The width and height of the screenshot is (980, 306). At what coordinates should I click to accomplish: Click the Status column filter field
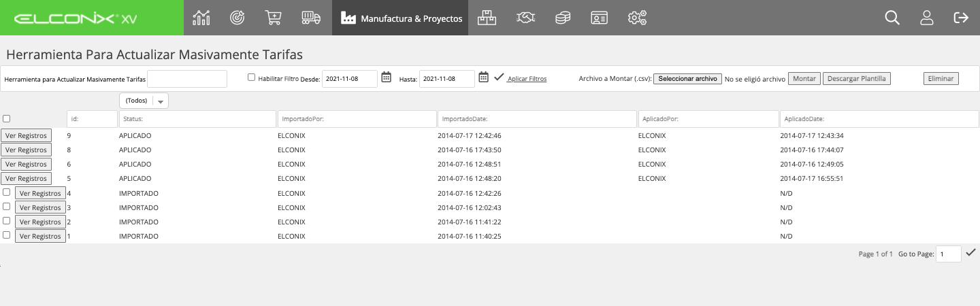(198, 119)
